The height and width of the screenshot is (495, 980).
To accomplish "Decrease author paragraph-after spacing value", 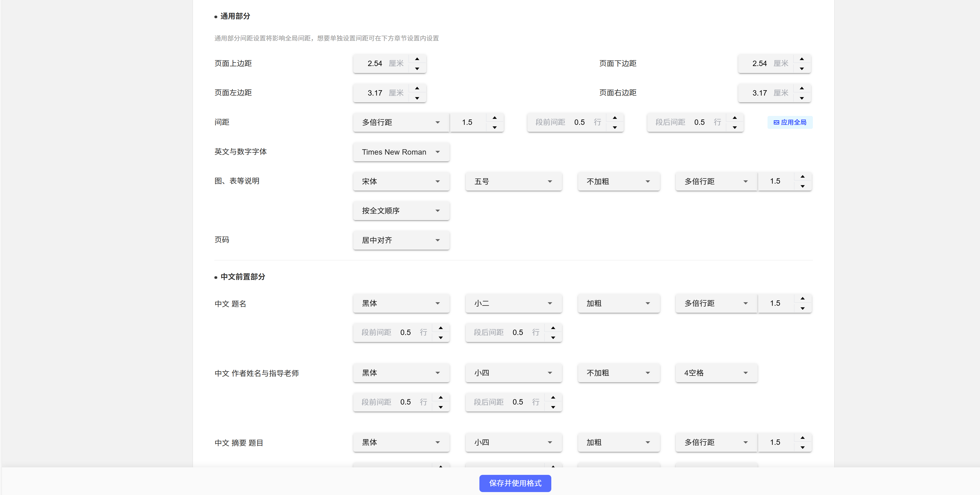I will coord(553,407).
